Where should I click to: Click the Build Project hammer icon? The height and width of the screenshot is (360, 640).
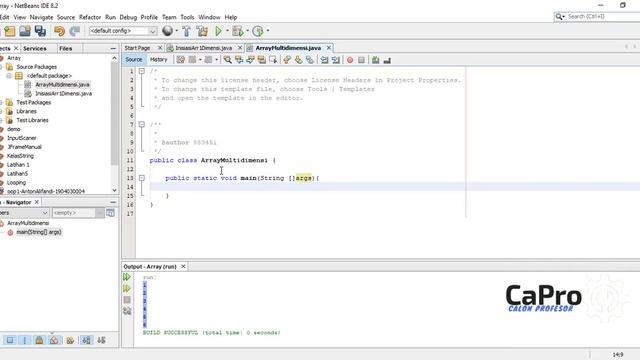tap(186, 31)
